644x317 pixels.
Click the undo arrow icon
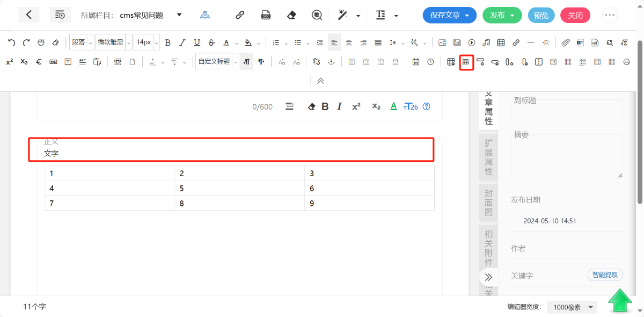(11, 42)
